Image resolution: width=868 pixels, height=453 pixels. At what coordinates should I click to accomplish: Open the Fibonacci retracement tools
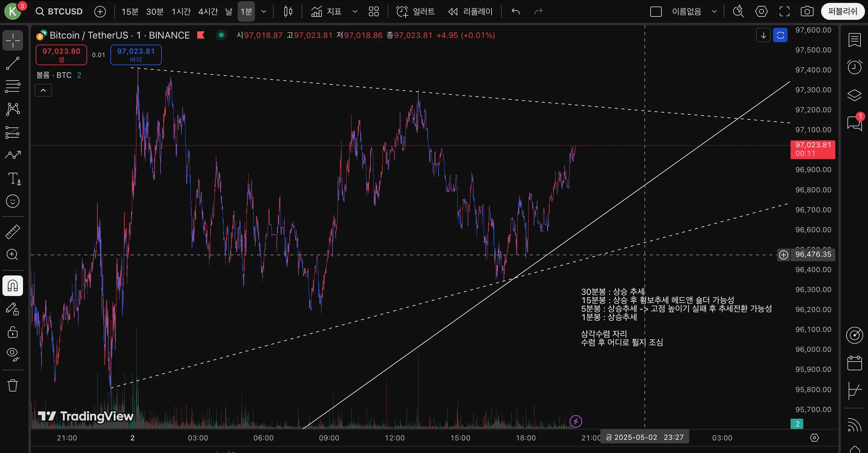13,86
